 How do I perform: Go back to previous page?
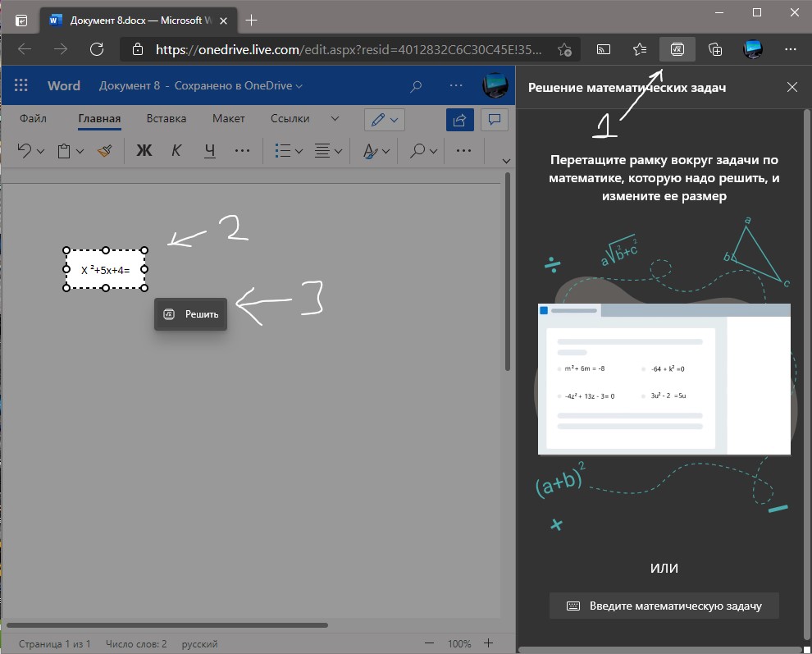coord(25,49)
